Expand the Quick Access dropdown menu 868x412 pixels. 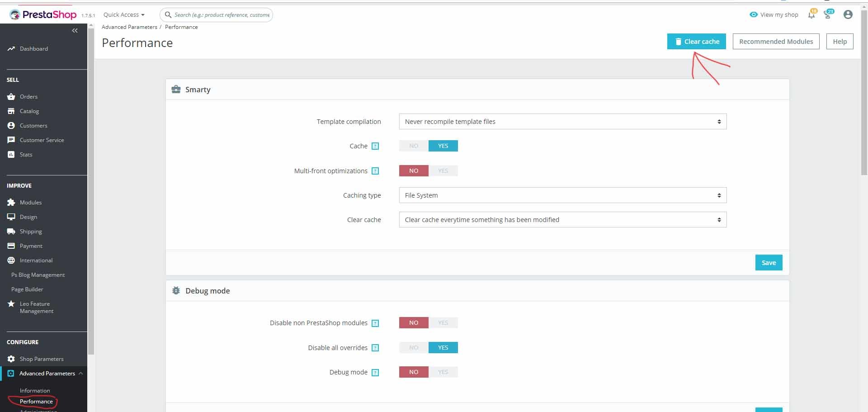124,14
